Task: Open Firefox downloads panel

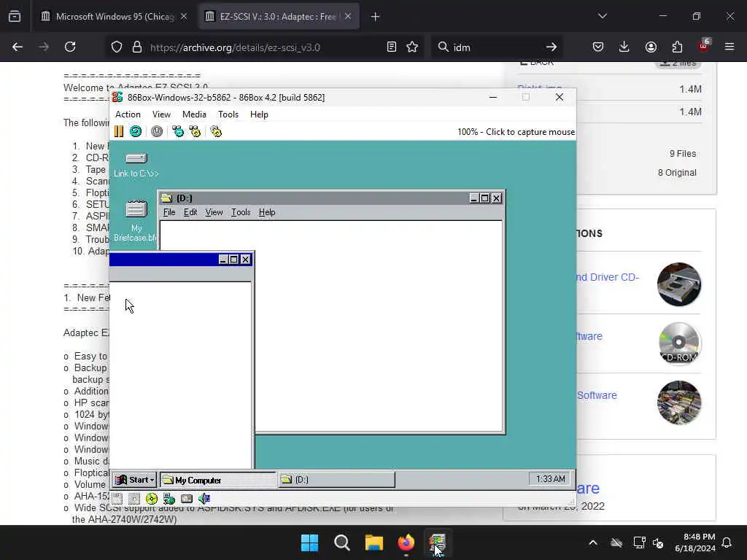Action: 624,47
